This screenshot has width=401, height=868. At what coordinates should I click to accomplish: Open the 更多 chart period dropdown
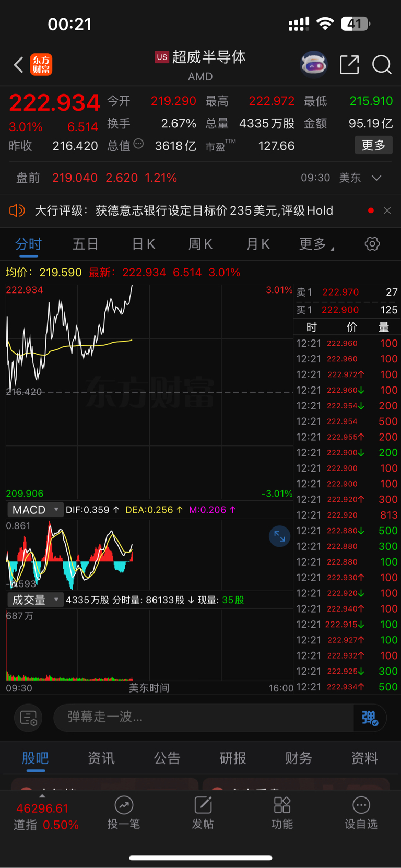(316, 244)
